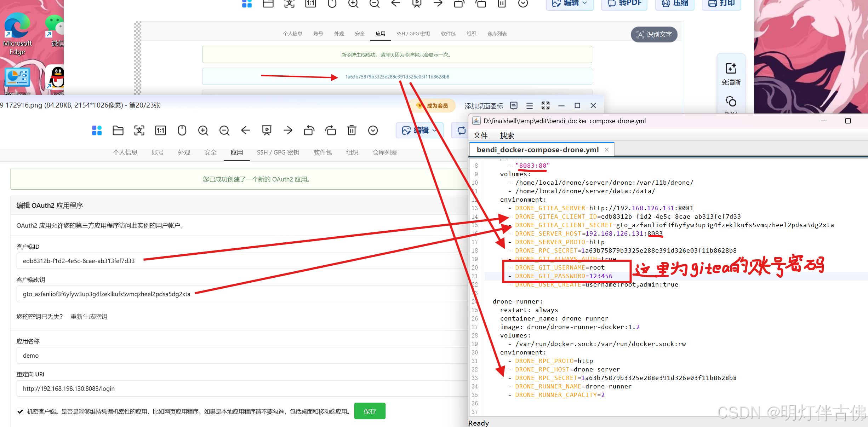The image size is (868, 427).
Task: Click 添加桌面图标 in viewer title bar
Action: [x=484, y=106]
